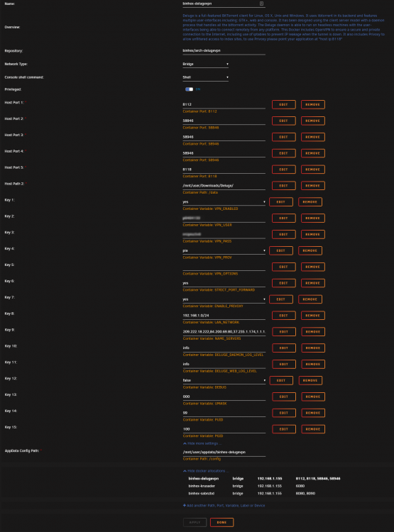Remove Key 13 UMASK variable
This screenshot has width=394, height=532.
(x=313, y=397)
